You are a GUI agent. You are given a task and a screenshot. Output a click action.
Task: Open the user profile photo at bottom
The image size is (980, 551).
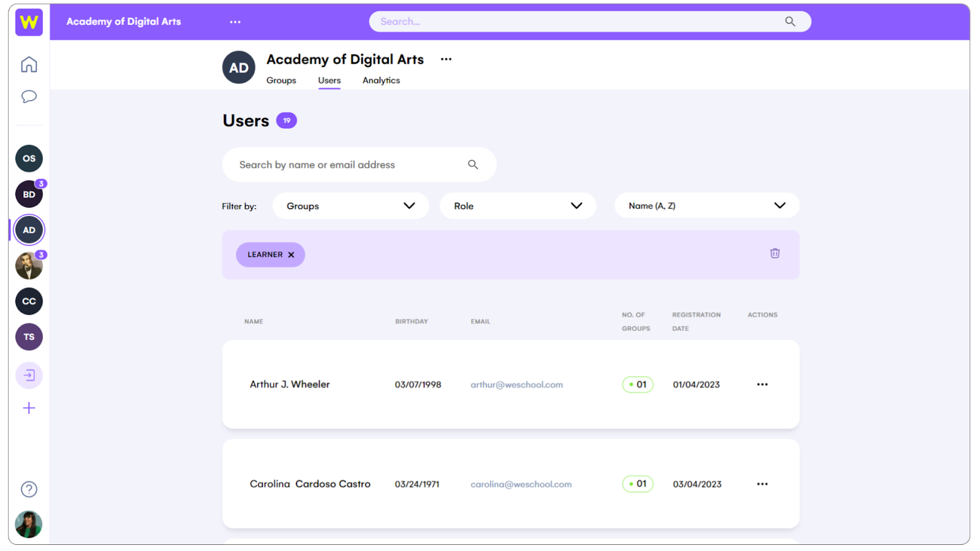click(29, 525)
